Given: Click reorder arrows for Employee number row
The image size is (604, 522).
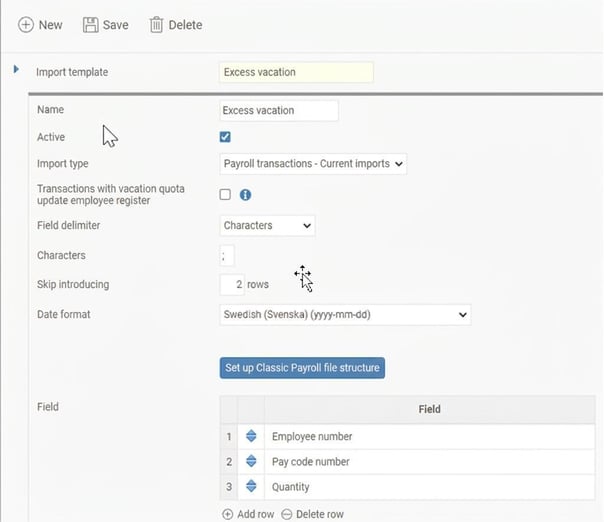Looking at the screenshot, I should [x=251, y=436].
